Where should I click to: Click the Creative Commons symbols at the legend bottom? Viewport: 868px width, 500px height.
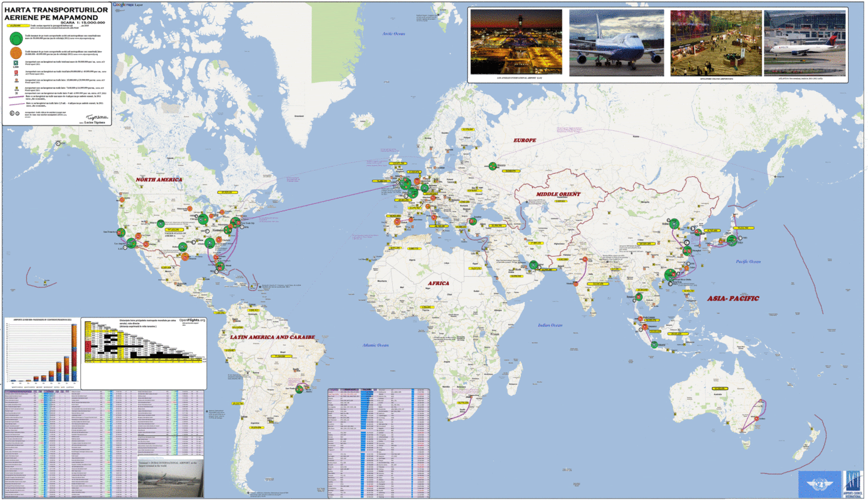point(14,113)
